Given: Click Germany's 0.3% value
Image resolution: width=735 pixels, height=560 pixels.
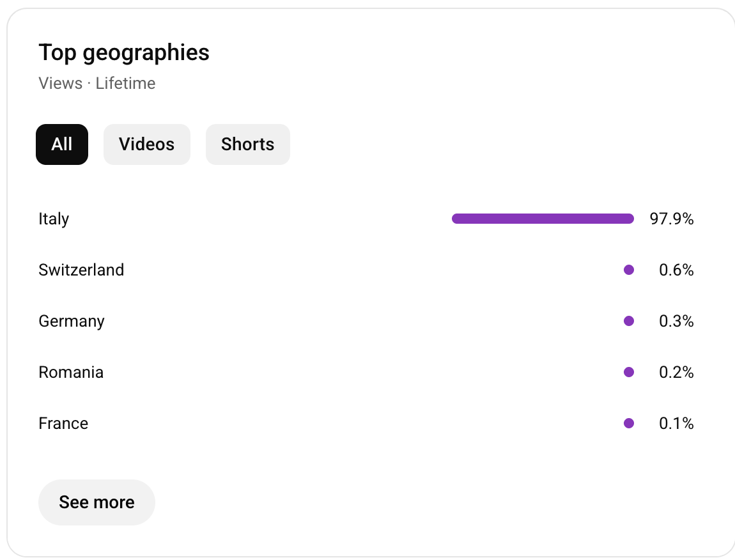Looking at the screenshot, I should [x=676, y=321].
